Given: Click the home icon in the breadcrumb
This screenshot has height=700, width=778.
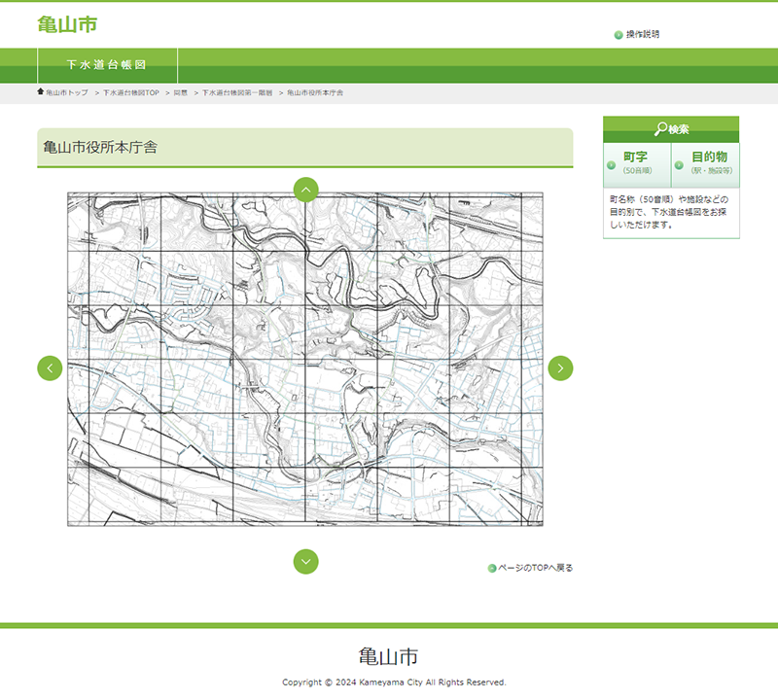Looking at the screenshot, I should point(40,92).
